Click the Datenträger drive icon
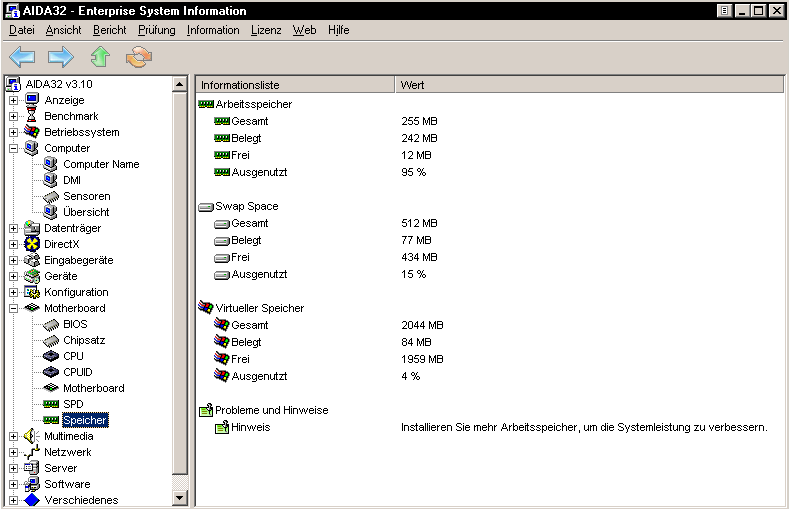The image size is (789, 509). pyautogui.click(x=32, y=228)
